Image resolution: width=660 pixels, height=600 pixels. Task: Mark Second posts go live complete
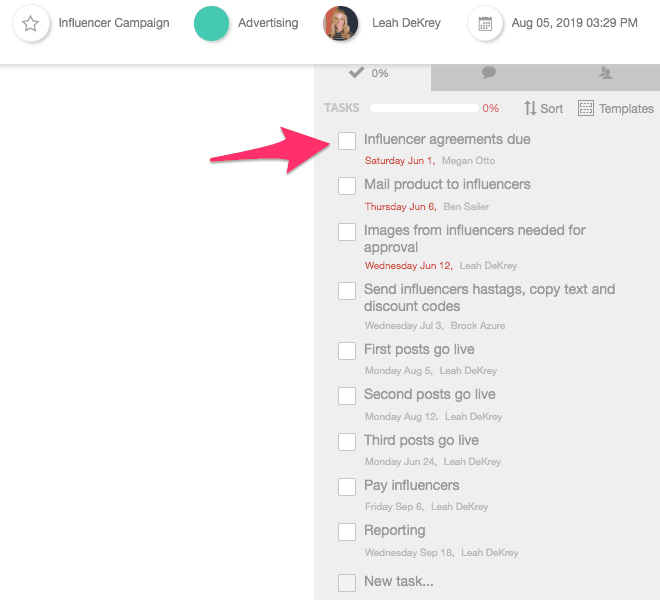[x=347, y=396]
